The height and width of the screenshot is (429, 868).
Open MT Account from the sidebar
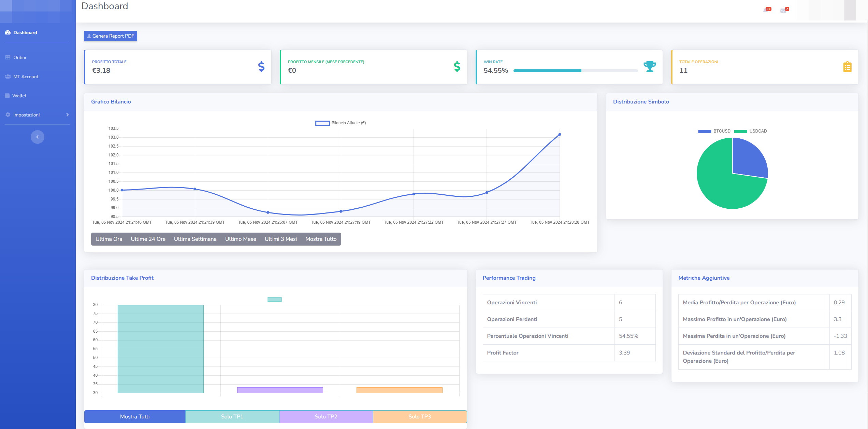[26, 77]
